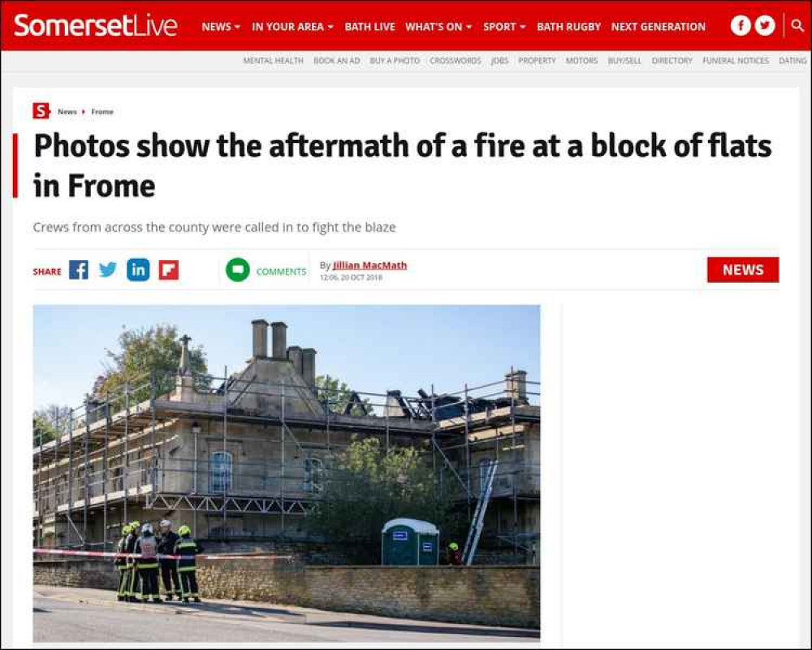
Task: Share article via Flipboard icon
Action: pyautogui.click(x=169, y=270)
